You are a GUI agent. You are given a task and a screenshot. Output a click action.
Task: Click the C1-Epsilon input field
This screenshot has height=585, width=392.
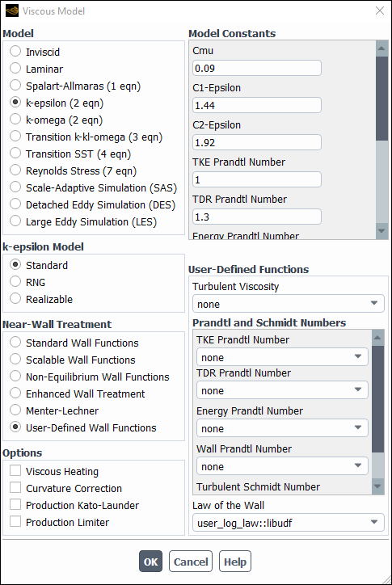tap(257, 105)
